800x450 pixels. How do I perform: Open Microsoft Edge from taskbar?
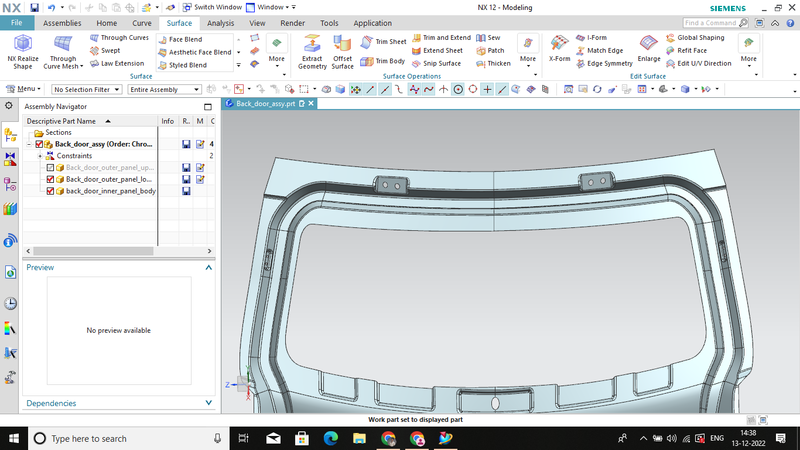331,438
